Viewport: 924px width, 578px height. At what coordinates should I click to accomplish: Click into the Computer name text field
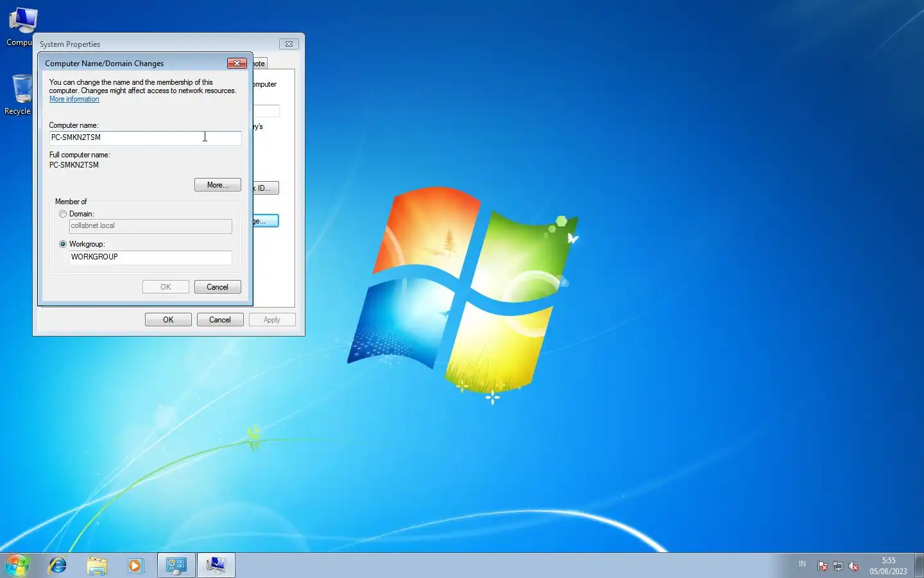click(146, 137)
